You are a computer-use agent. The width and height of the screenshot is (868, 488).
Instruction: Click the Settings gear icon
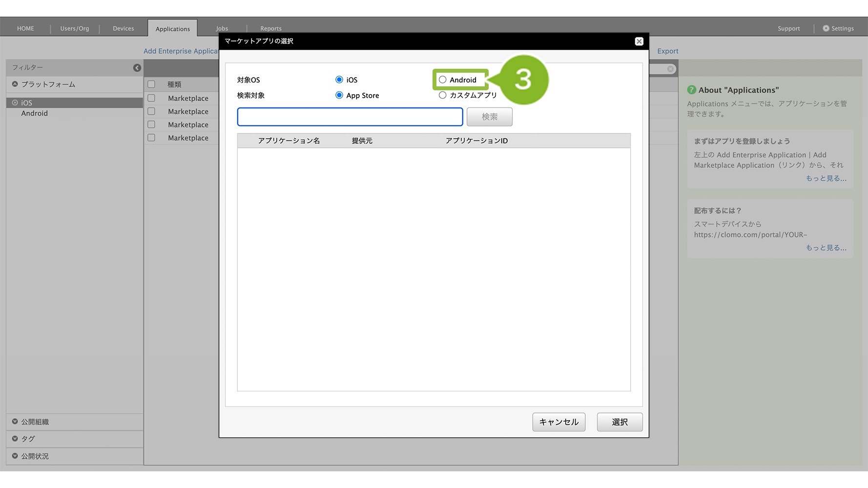826,28
